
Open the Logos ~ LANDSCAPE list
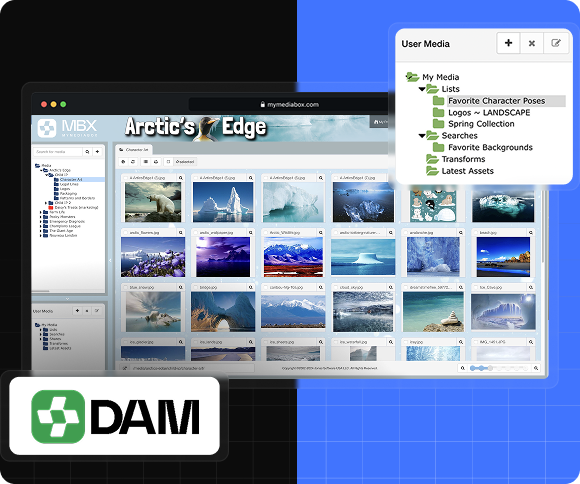tap(489, 112)
